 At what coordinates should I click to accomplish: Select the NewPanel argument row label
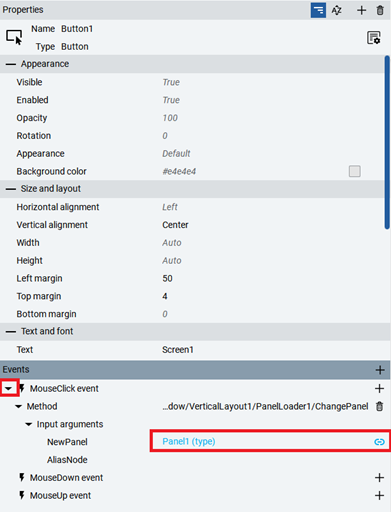pos(67,442)
